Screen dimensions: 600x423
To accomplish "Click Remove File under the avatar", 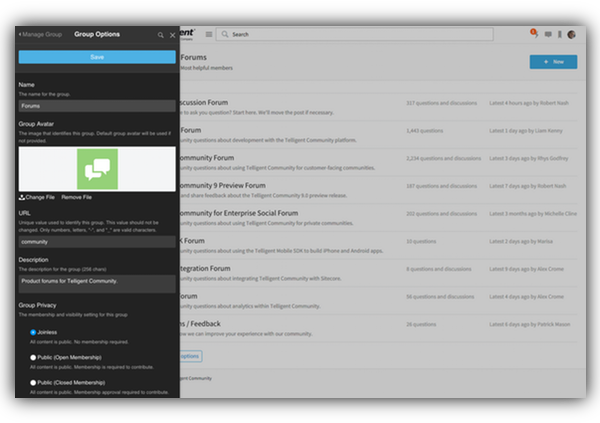I will pos(77,198).
